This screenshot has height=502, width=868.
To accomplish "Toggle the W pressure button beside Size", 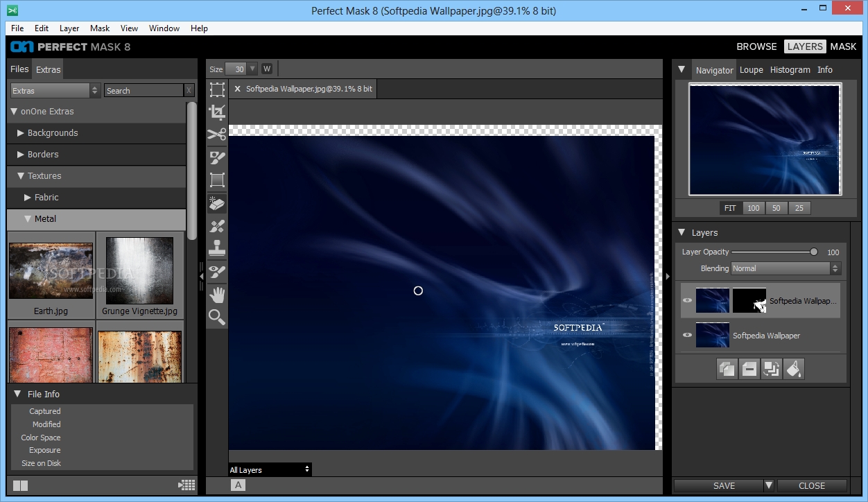I will pos(267,69).
